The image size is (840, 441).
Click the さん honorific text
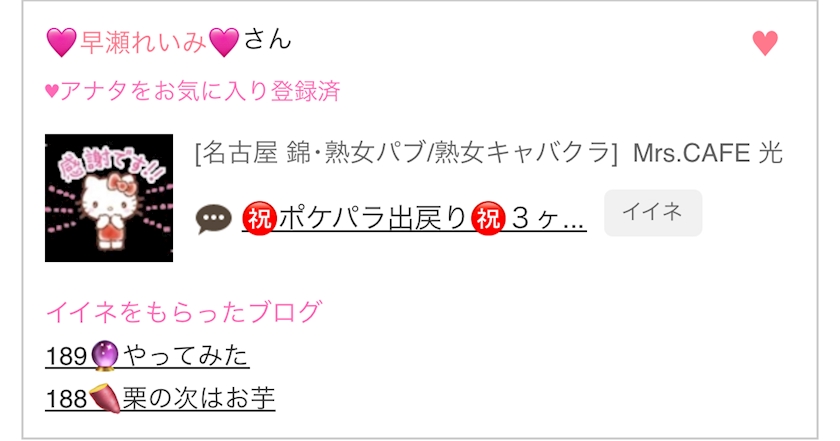(x=267, y=40)
